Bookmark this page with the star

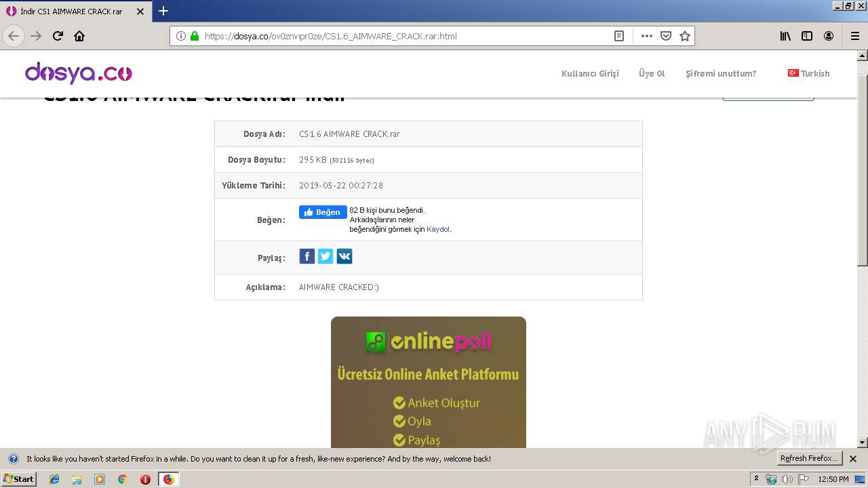point(685,36)
